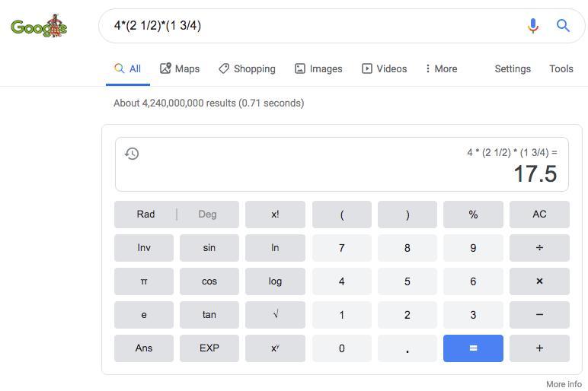Switch to the Videos tab
Viewport: 588px width, 391px height.
[x=384, y=68]
